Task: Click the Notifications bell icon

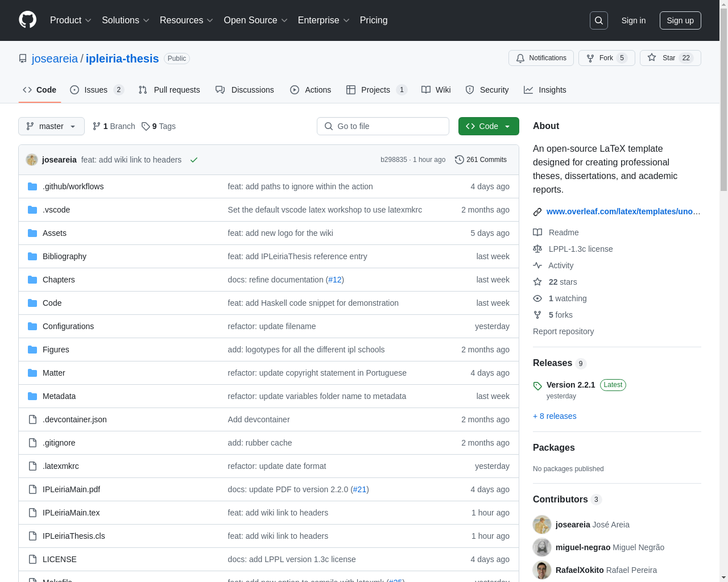Action: (x=520, y=58)
